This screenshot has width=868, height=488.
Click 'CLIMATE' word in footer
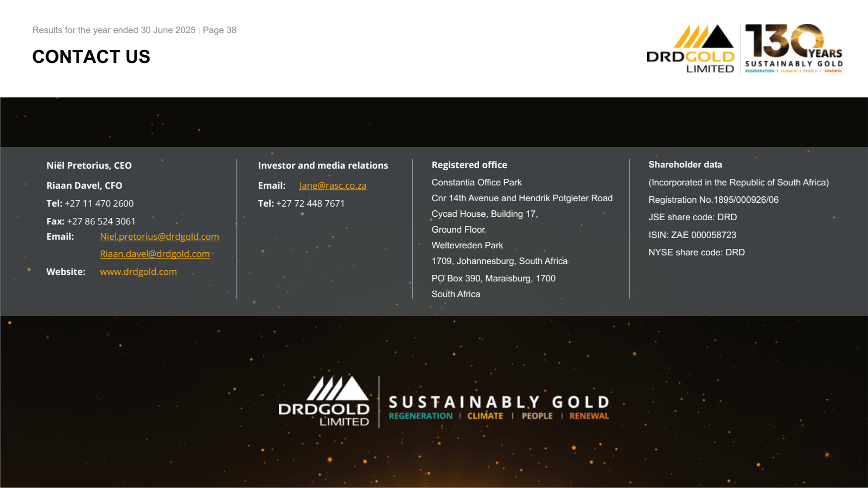[485, 416]
